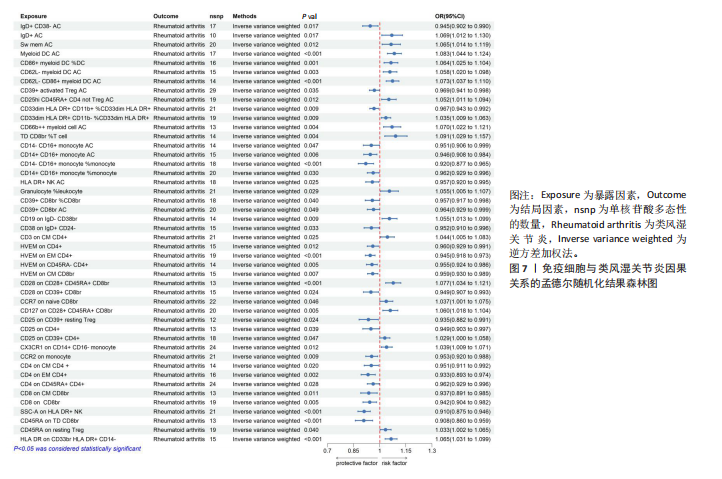Click the nsnp column header

pos(218,17)
